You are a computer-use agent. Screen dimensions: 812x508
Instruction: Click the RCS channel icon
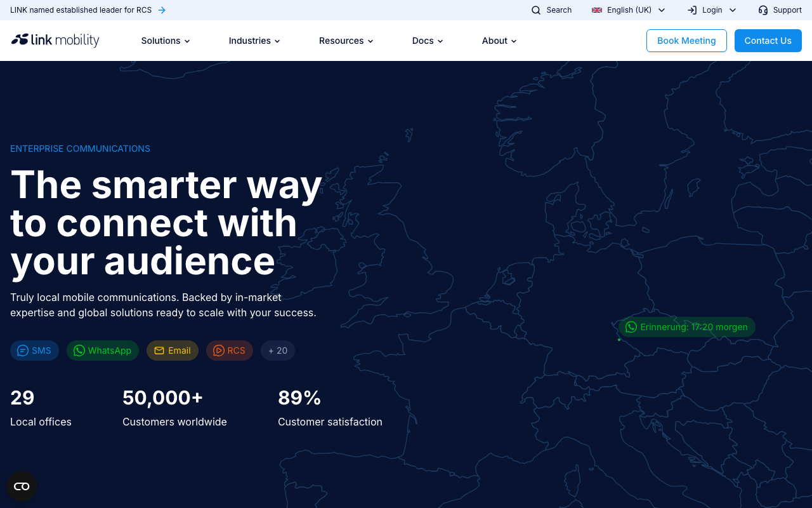coord(219,351)
